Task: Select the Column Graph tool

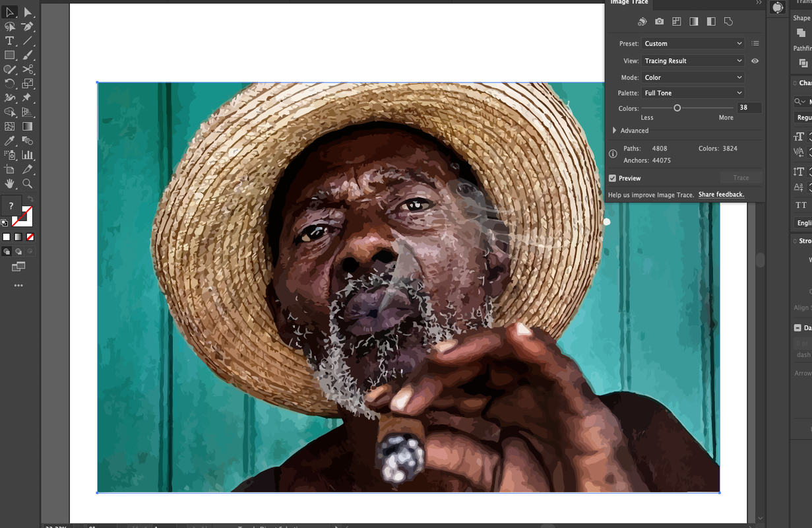Action: click(x=28, y=155)
